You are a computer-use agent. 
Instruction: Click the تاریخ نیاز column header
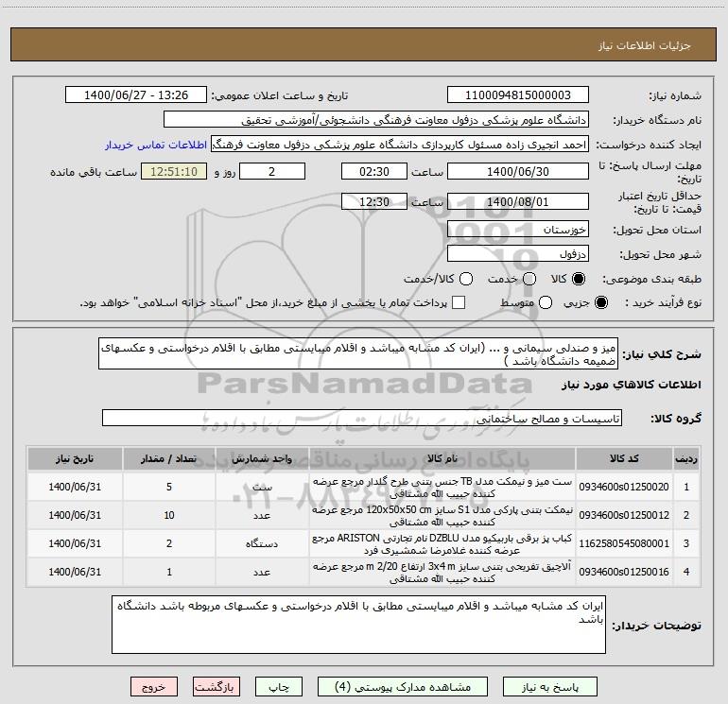(75, 459)
